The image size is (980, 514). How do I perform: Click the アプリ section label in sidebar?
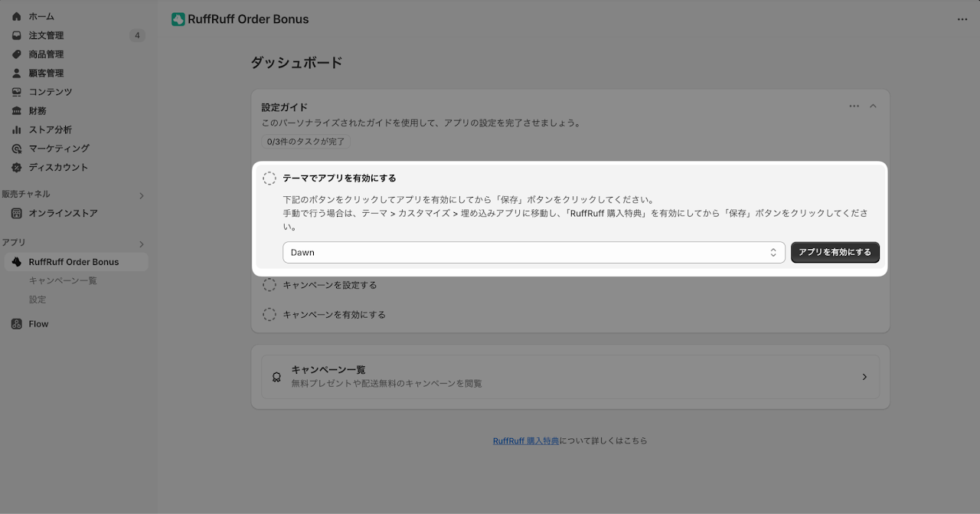pos(14,243)
